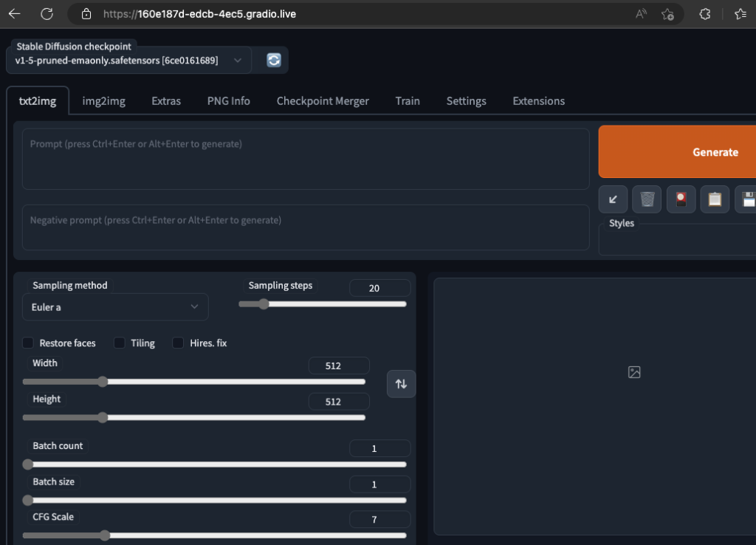
Task: Click the browser extensions puzzle icon
Action: point(705,14)
